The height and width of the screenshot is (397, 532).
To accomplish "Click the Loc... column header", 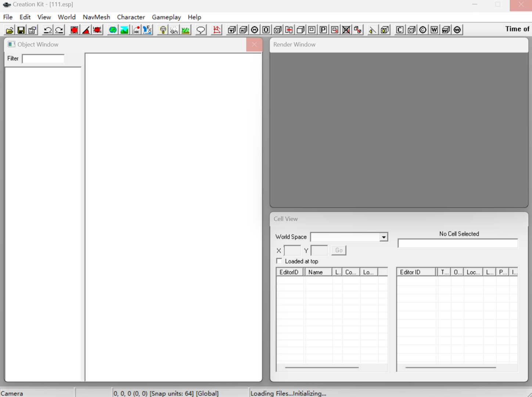I will click(x=473, y=272).
